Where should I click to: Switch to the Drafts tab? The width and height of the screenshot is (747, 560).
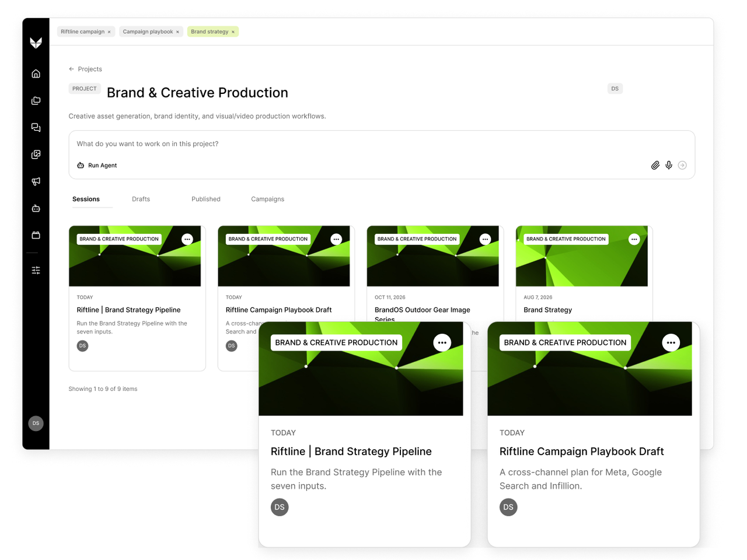click(x=141, y=199)
